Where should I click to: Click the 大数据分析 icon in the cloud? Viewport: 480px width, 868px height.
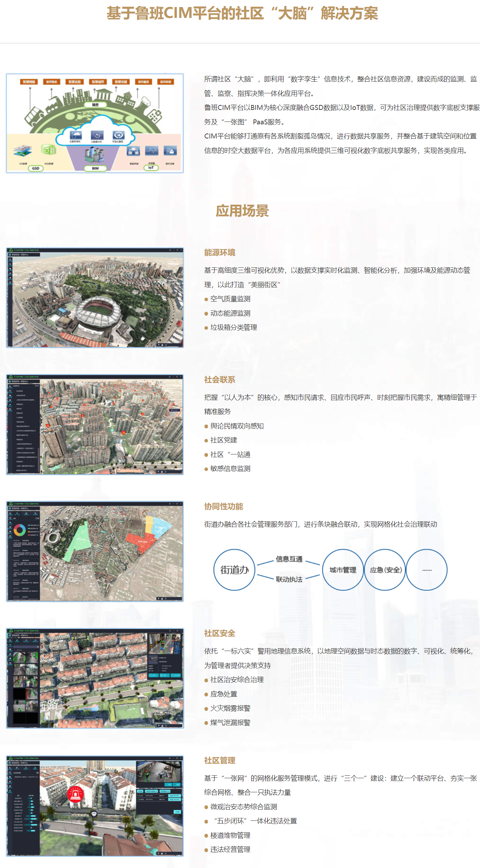(97, 135)
